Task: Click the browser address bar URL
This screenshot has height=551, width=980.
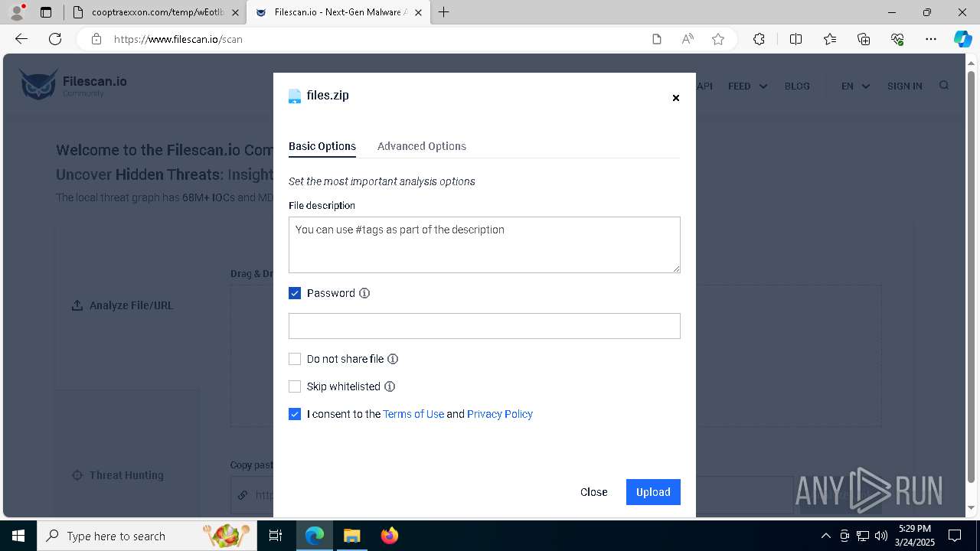Action: pos(178,39)
